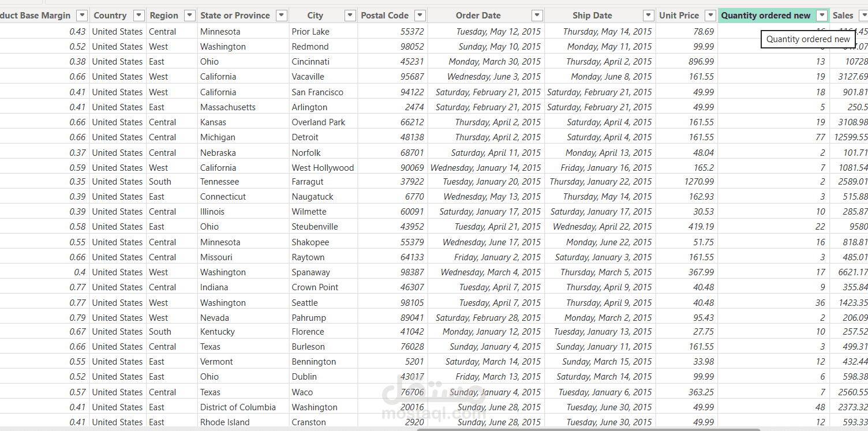Open the Region column filter dropdown arrow
This screenshot has height=431, width=868.
189,16
